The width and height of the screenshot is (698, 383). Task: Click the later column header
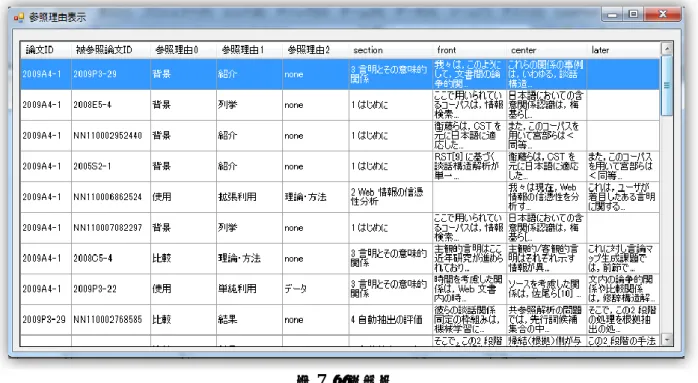[623, 50]
